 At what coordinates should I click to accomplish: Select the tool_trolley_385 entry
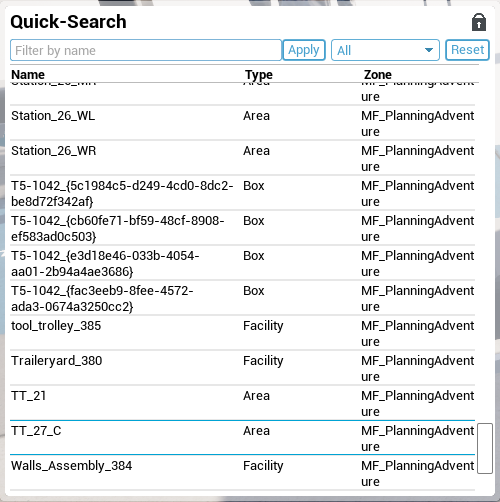tap(242, 333)
